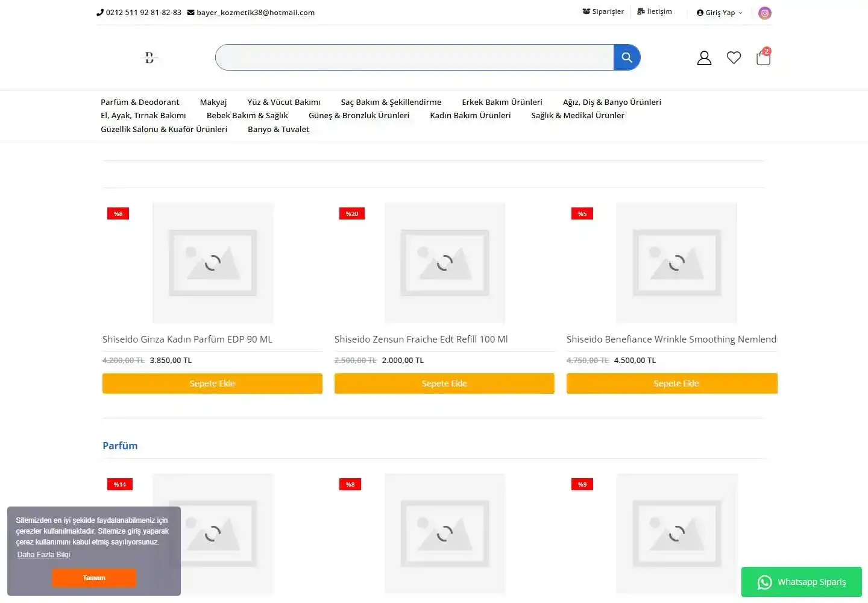Open Güzellik Salonu & Kuaför Ürünleri category
This screenshot has height=603, width=868.
pos(164,129)
